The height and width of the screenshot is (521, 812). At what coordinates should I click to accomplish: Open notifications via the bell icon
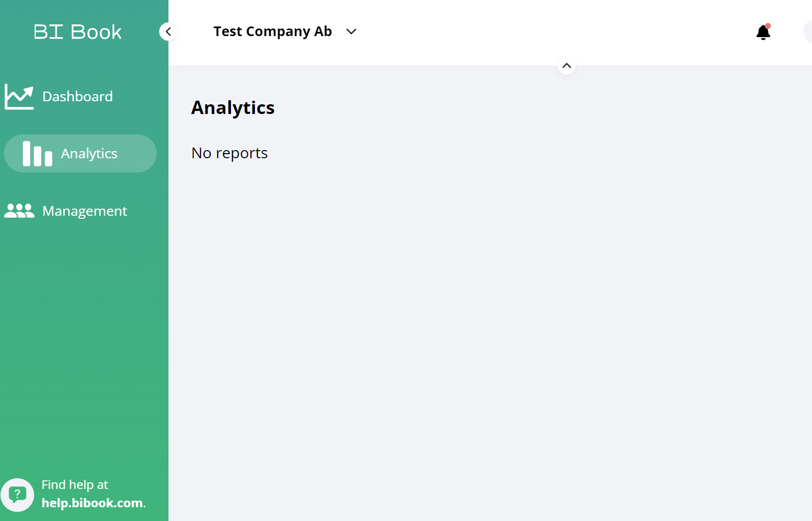763,32
